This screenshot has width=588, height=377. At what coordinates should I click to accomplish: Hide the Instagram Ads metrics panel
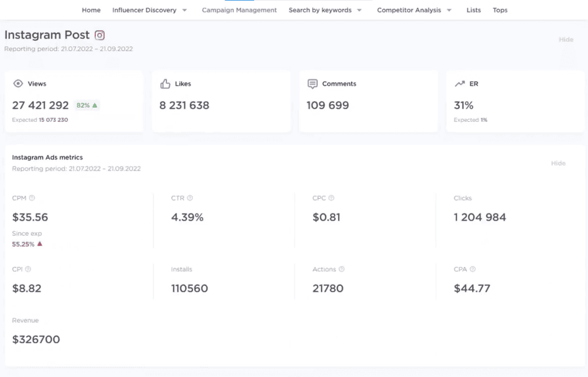558,163
